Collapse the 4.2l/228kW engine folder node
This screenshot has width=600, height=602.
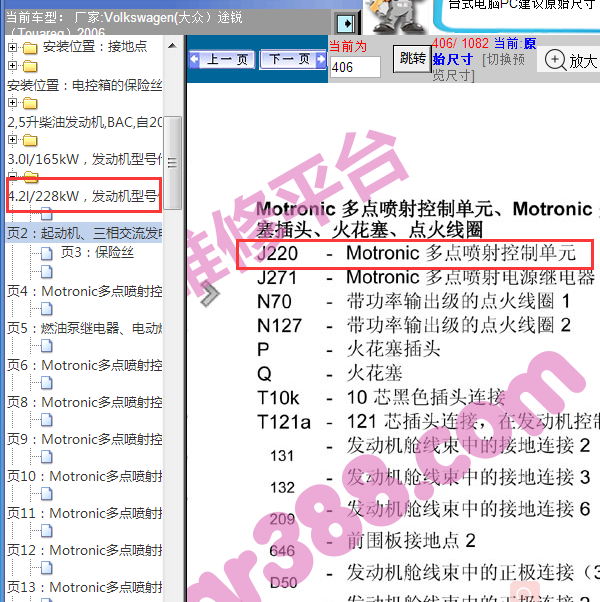[12, 176]
